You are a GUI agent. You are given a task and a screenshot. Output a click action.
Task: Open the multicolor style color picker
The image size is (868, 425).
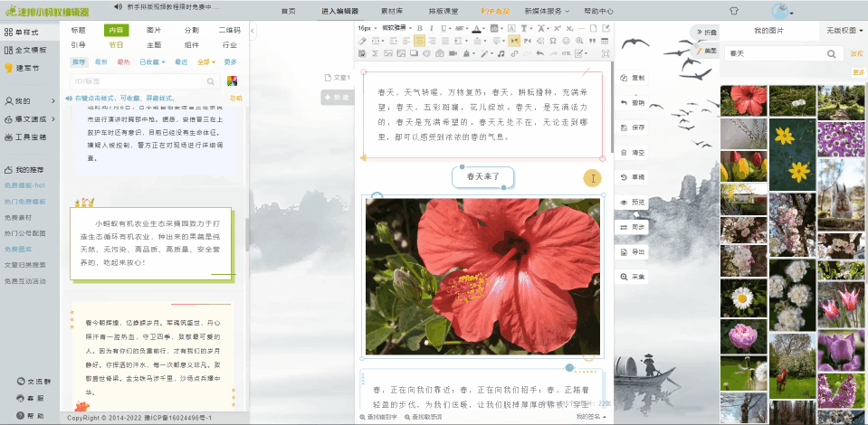pyautogui.click(x=232, y=81)
